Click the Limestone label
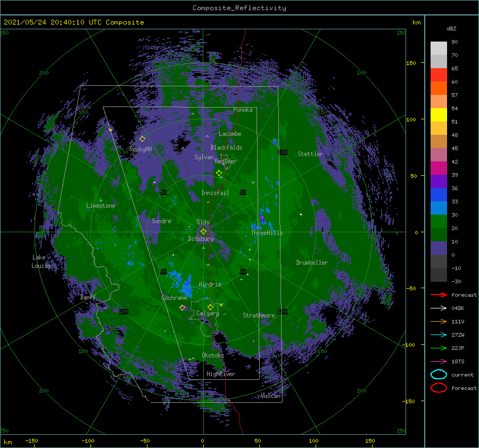 (101, 206)
